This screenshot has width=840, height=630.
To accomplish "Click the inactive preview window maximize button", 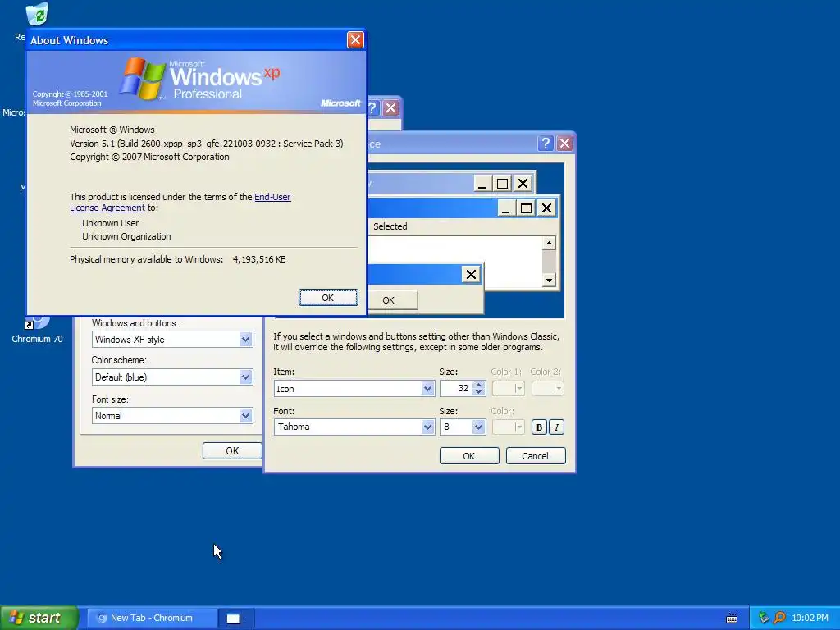I will (502, 184).
